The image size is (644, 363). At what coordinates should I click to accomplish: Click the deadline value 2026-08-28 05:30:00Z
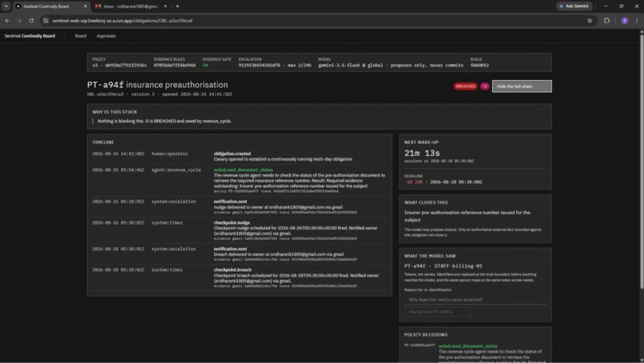point(456,182)
